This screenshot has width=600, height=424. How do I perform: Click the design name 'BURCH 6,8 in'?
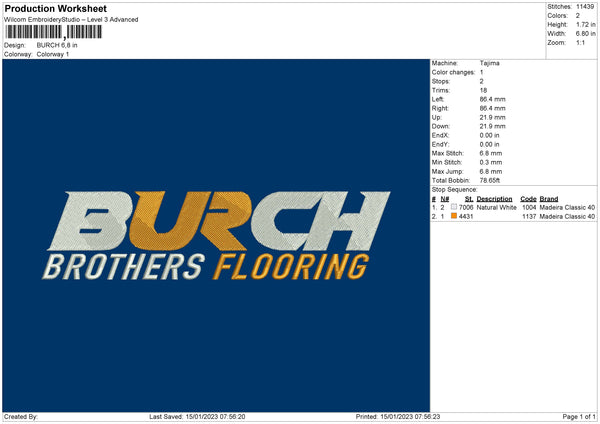[57, 45]
